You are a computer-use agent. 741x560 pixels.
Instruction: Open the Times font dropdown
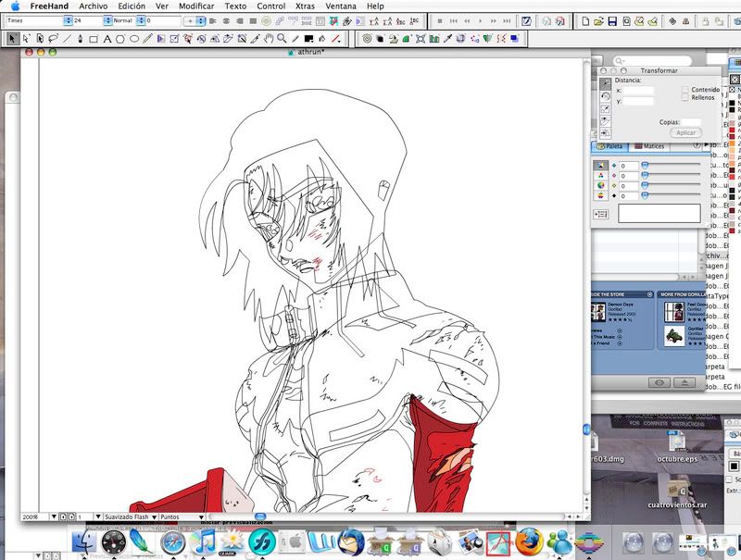(x=68, y=20)
